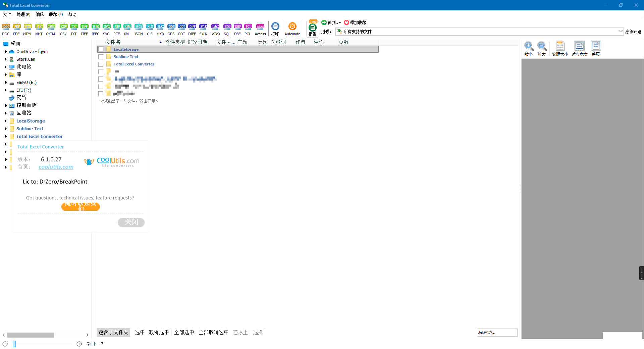This screenshot has height=349, width=644.
Task: Open the coolutils.com homepage link
Action: click(56, 167)
